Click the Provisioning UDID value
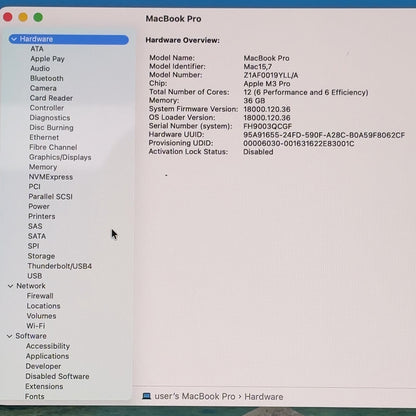 click(299, 144)
